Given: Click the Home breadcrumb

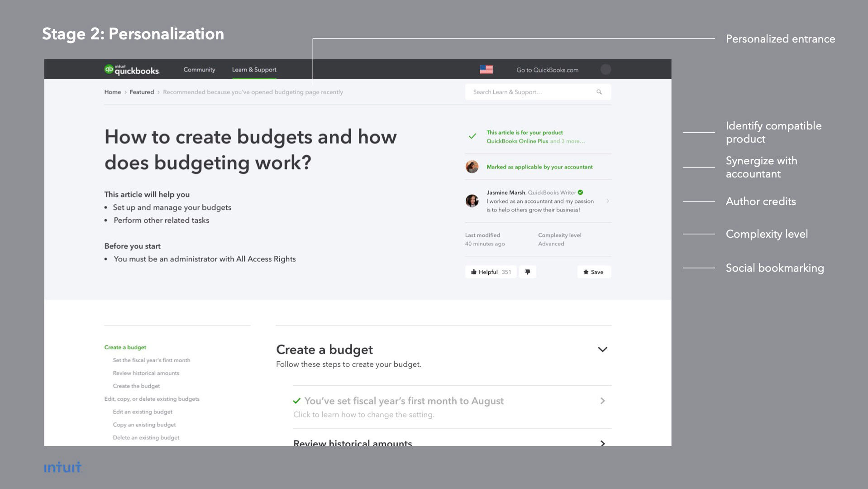Looking at the screenshot, I should coord(112,92).
